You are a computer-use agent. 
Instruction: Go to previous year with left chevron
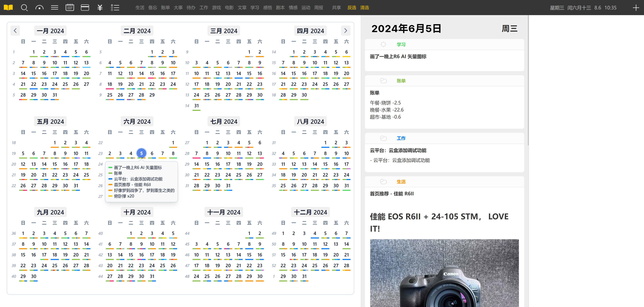(x=15, y=31)
